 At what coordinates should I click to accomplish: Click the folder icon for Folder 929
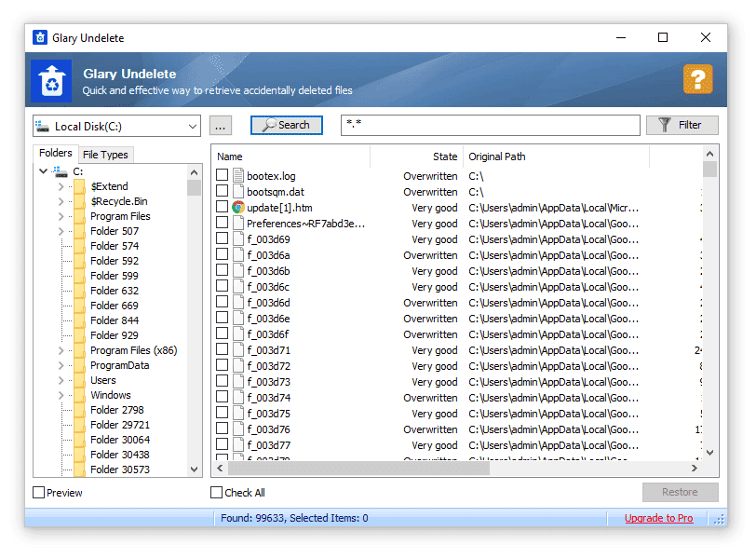[79, 335]
